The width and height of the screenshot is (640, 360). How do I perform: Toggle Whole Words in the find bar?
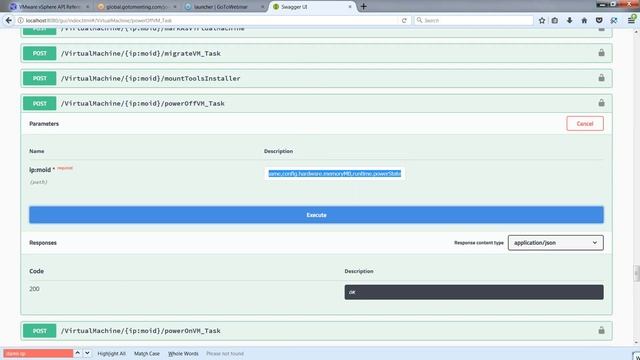tap(183, 353)
